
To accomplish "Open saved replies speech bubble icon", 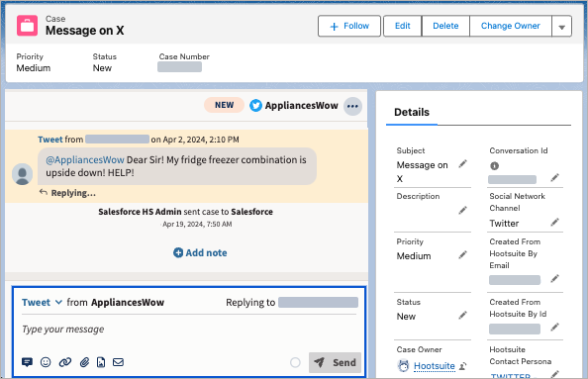I will pyautogui.click(x=27, y=362).
